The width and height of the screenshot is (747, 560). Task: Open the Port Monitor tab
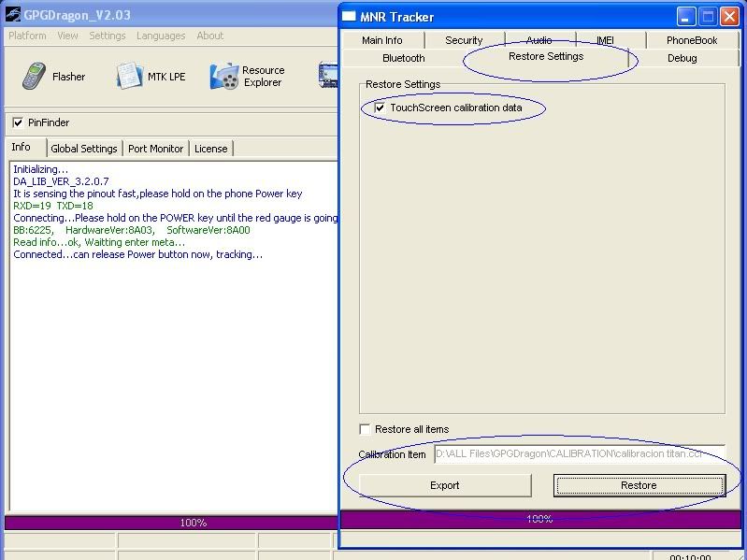click(x=156, y=149)
